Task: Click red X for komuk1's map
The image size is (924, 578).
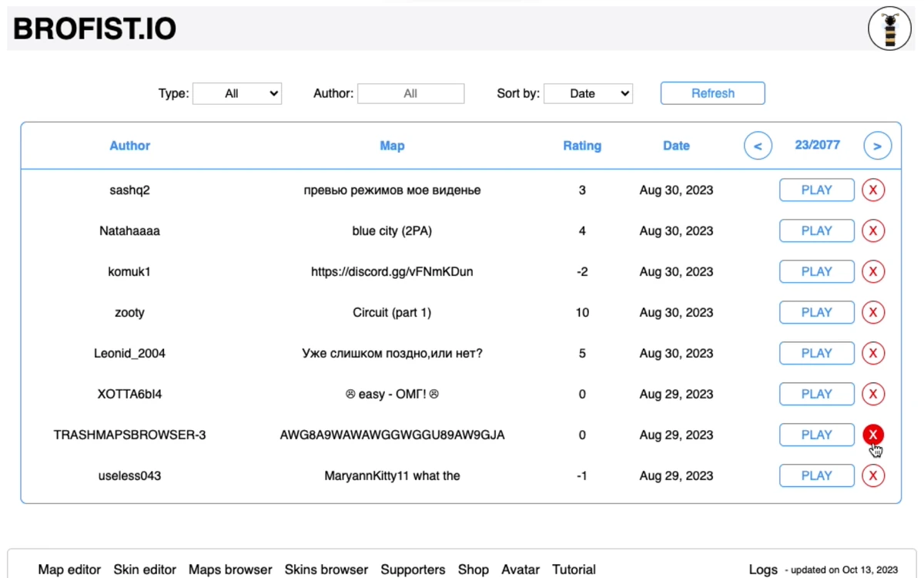Action: coord(872,272)
